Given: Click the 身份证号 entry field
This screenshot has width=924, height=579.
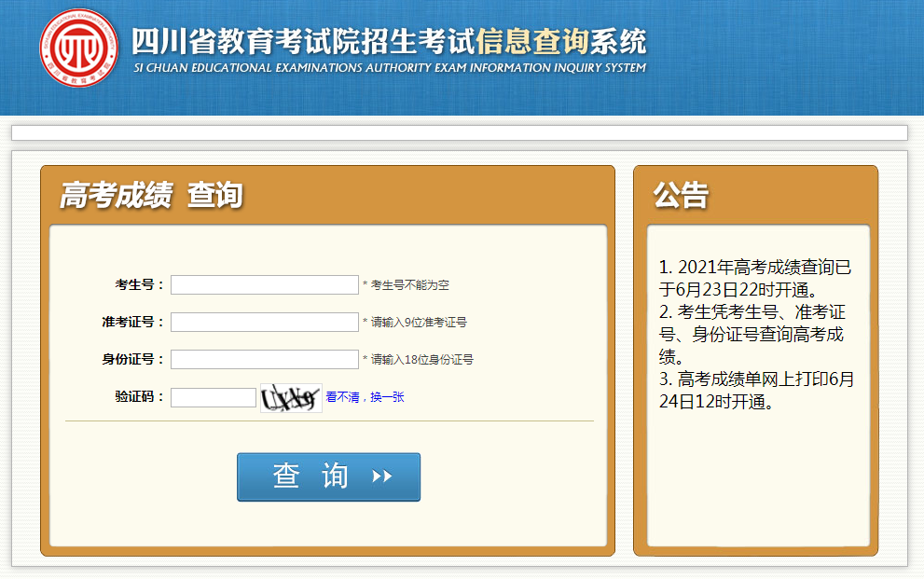Looking at the screenshot, I should [264, 359].
